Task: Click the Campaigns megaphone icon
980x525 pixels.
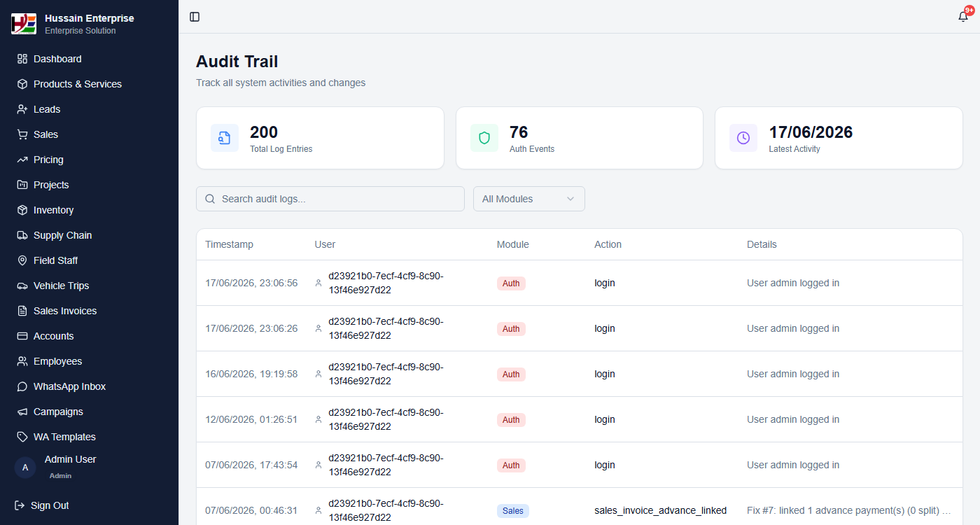Action: tap(22, 412)
